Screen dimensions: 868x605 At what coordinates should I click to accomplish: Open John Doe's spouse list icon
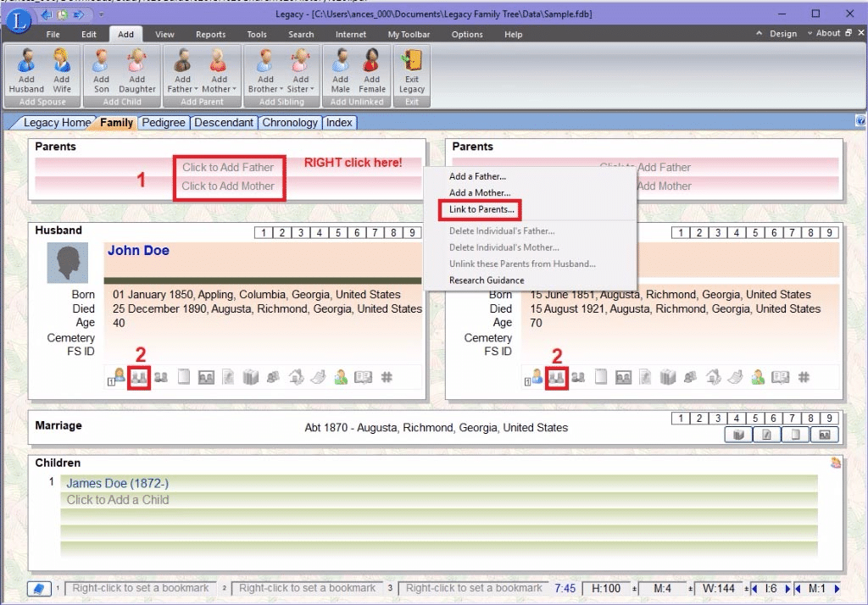tap(116, 378)
